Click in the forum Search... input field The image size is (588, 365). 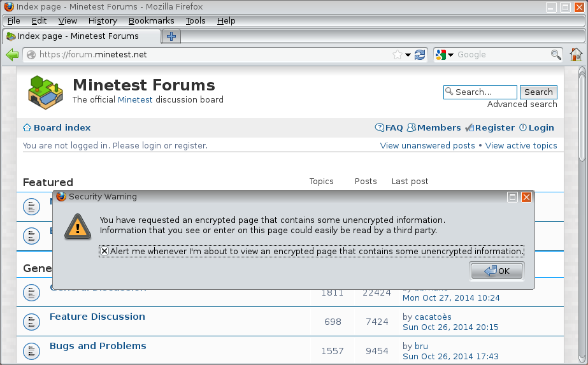pyautogui.click(x=480, y=92)
